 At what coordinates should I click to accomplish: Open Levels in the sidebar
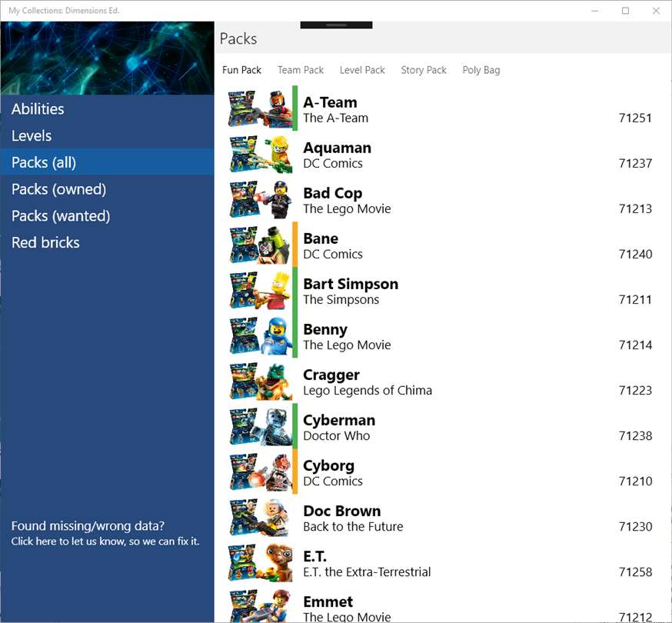107,135
